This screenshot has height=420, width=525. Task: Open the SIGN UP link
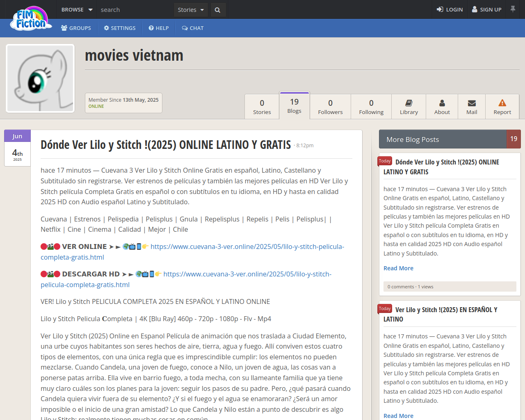pos(486,9)
